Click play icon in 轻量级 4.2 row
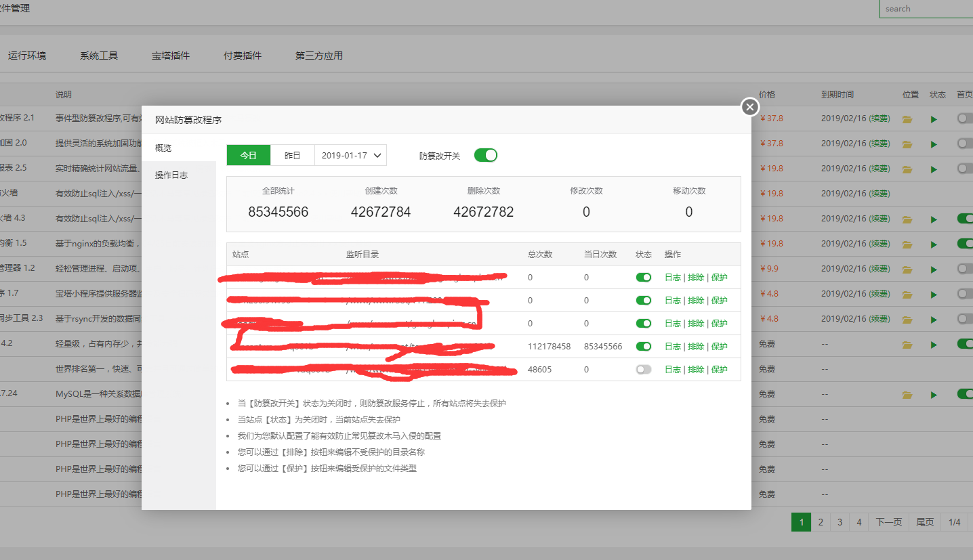 (x=934, y=345)
